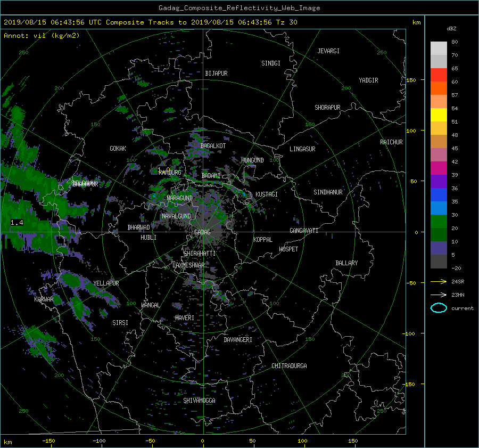Click the HUBLI city label

click(148, 238)
